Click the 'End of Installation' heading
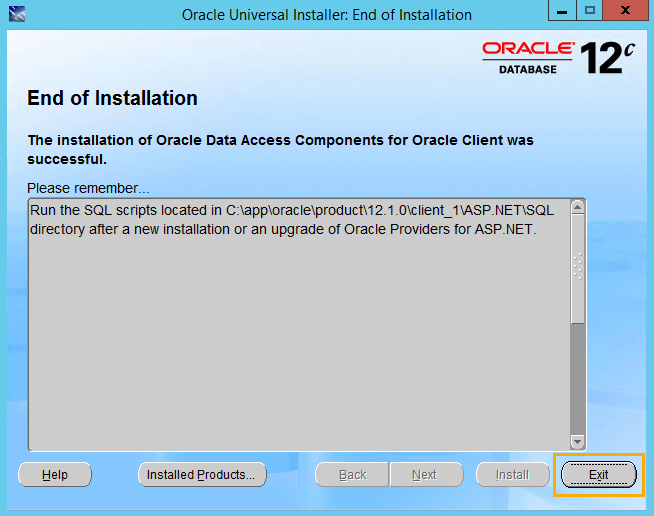654x516 pixels. point(112,98)
